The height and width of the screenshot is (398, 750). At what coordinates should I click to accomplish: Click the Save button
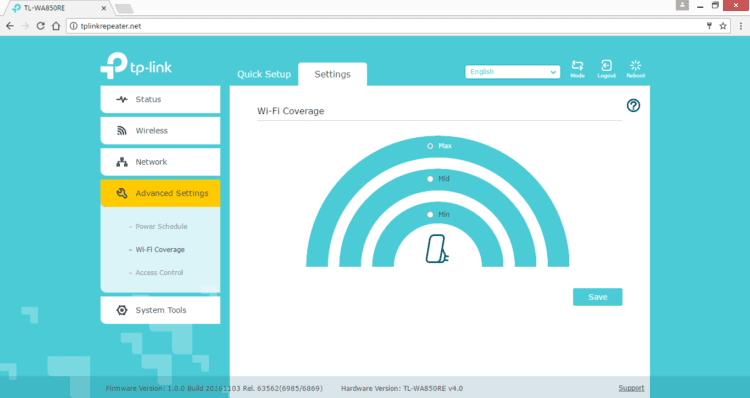(597, 297)
